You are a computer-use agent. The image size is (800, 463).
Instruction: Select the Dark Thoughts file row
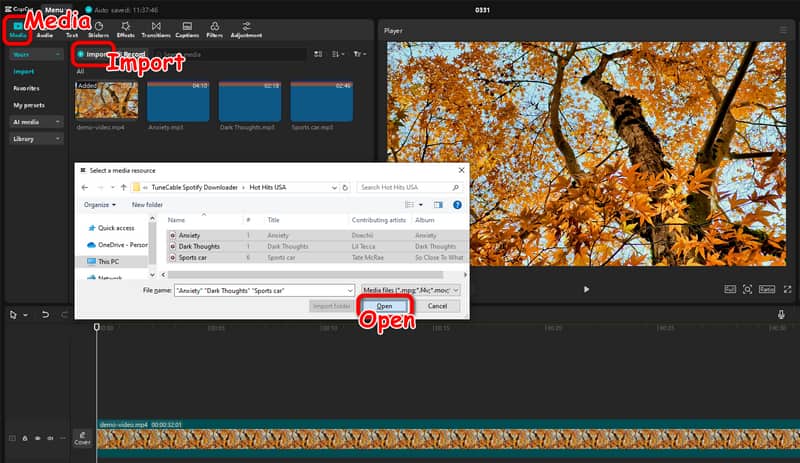(317, 247)
